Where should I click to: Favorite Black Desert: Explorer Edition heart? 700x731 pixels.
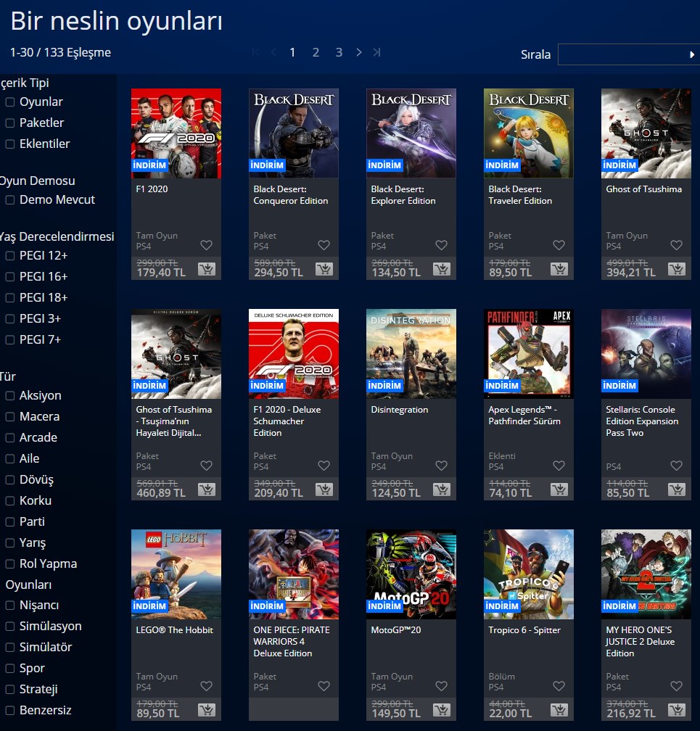(442, 245)
